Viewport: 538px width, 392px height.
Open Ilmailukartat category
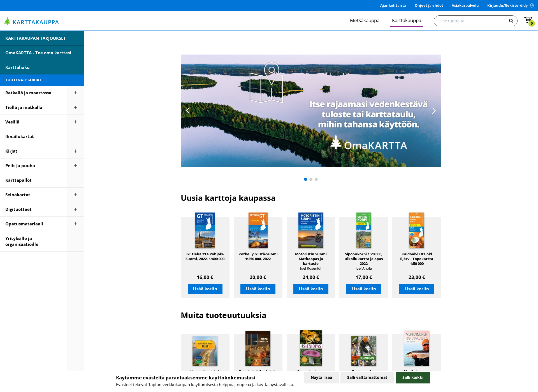tap(33, 136)
